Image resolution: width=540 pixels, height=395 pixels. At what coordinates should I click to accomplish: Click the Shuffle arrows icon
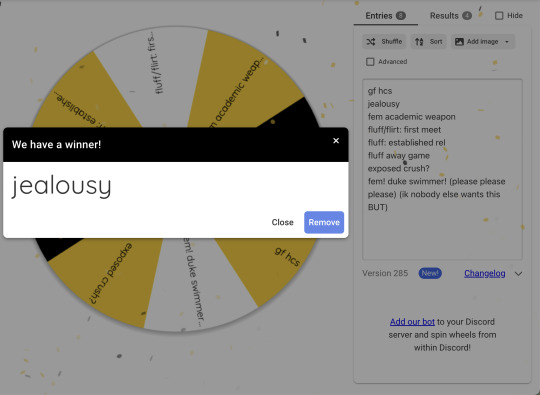[371, 42]
